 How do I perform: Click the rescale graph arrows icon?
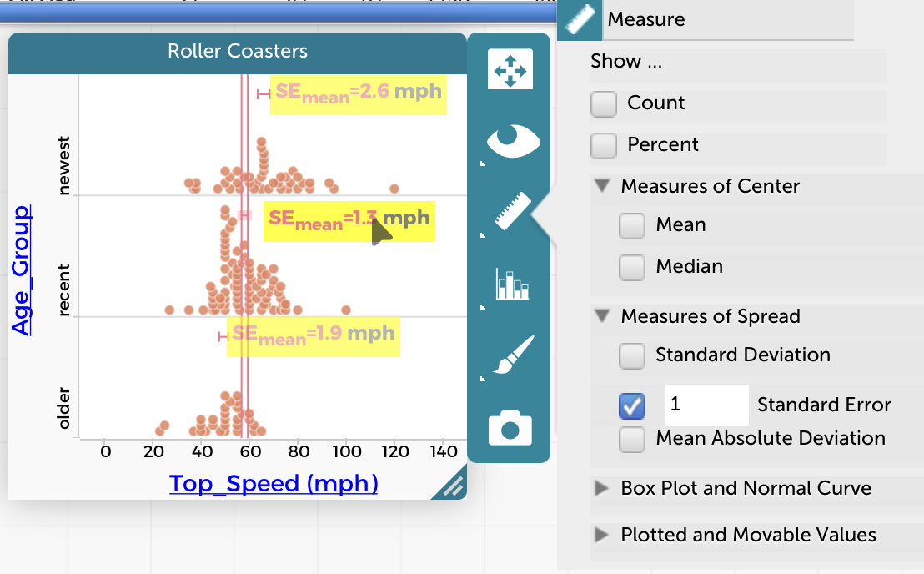(x=510, y=70)
